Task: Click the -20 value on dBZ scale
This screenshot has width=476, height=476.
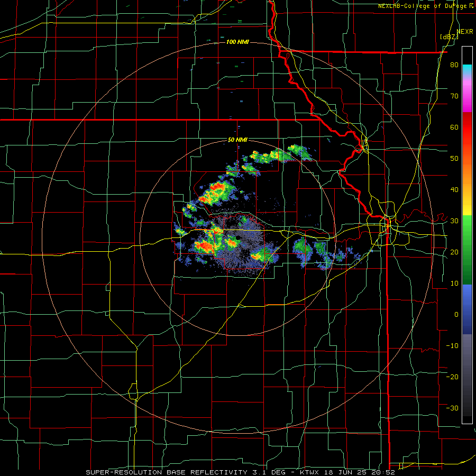Action: pyautogui.click(x=452, y=377)
